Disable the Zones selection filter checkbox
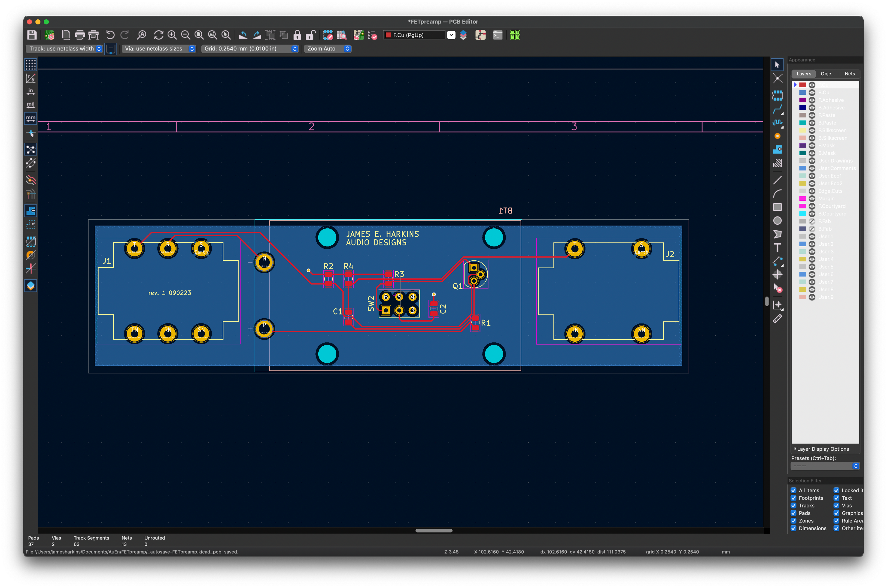Image resolution: width=887 pixels, height=588 pixels. (794, 521)
